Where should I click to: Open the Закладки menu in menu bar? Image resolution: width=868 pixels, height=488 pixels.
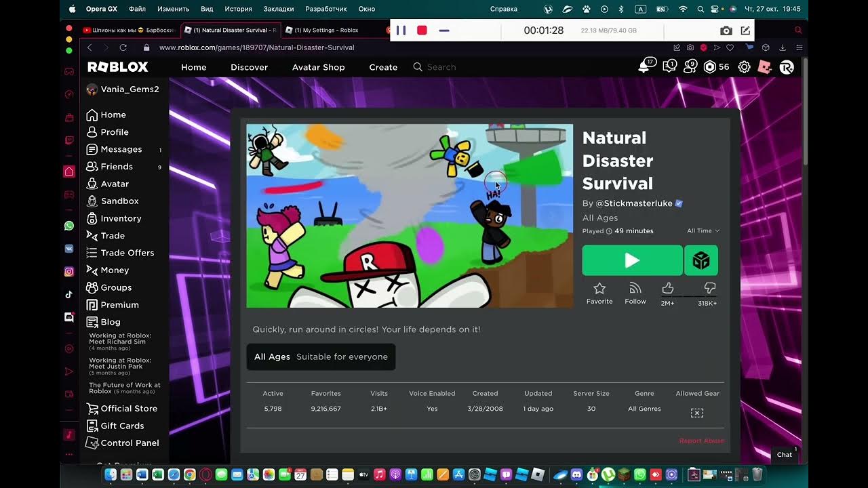tap(279, 9)
